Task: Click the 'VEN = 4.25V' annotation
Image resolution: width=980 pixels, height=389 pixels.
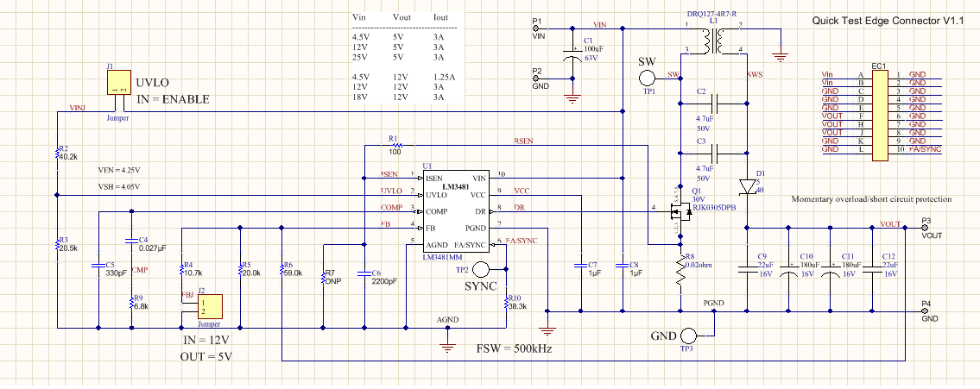Action: click(x=119, y=169)
